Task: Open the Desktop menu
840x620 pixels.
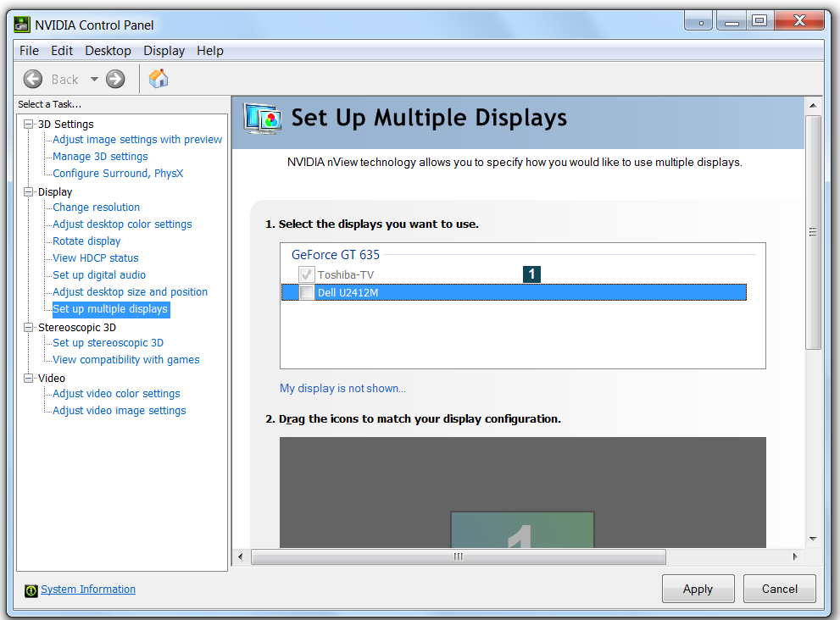Action: point(108,51)
